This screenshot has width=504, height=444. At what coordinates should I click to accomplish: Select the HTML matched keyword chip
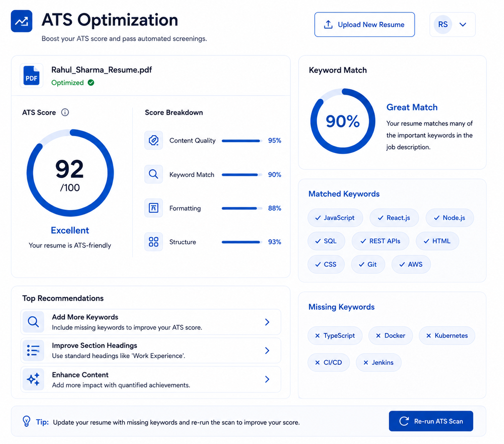(437, 241)
